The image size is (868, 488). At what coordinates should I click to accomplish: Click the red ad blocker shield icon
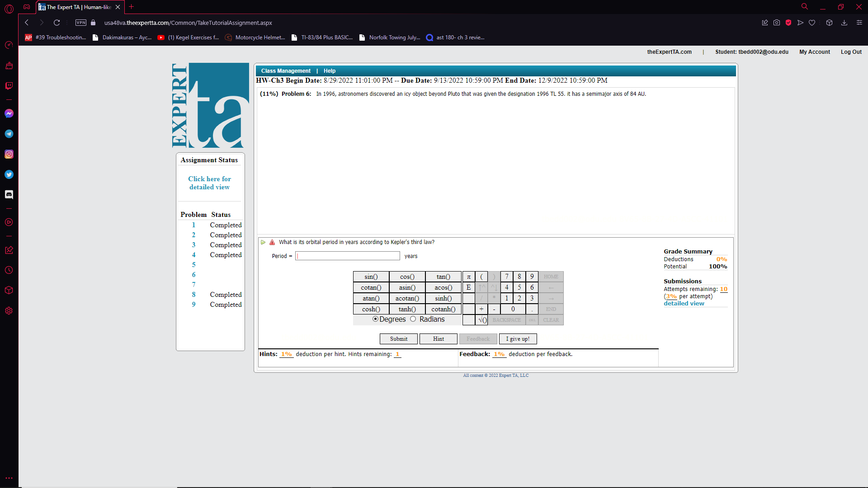pos(788,23)
